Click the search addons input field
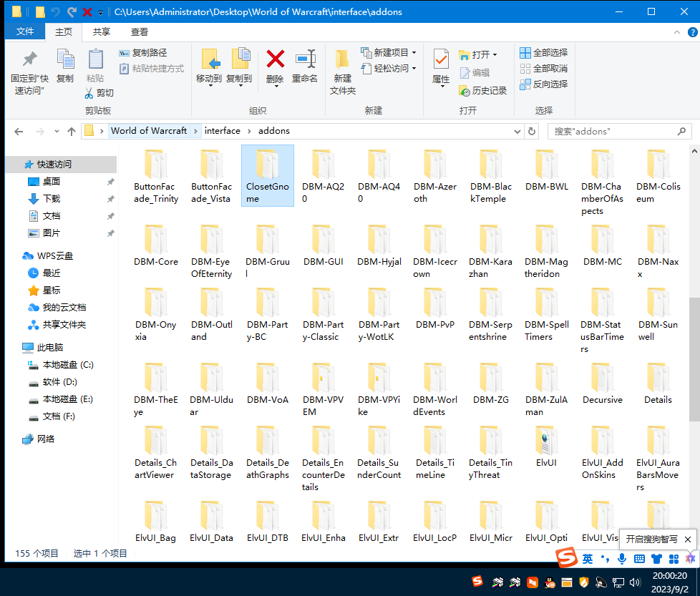Viewport: 700px width, 596px height. pos(612,131)
